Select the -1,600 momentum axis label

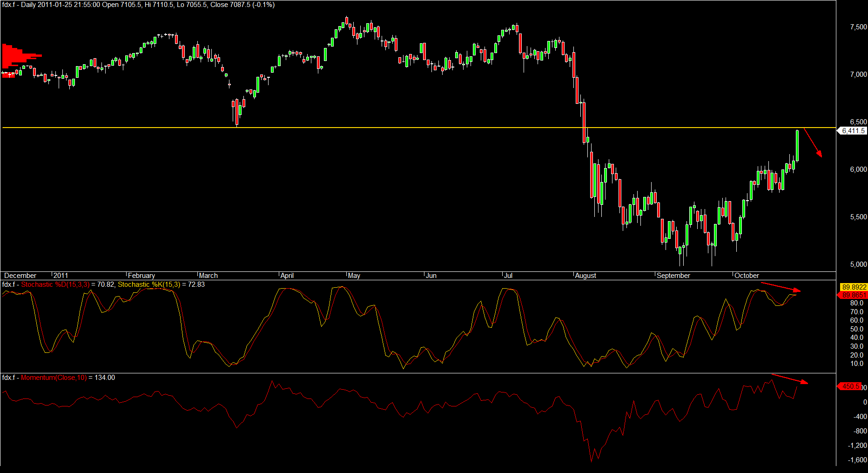tap(857, 460)
